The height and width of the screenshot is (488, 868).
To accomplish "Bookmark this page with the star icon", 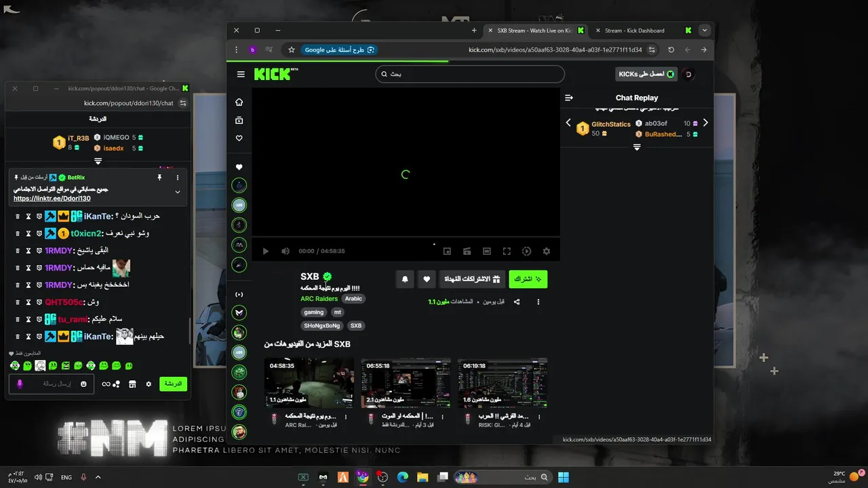I will 292,49.
